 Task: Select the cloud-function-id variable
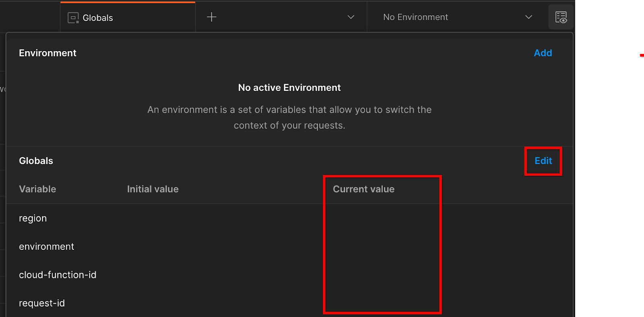pos(58,275)
